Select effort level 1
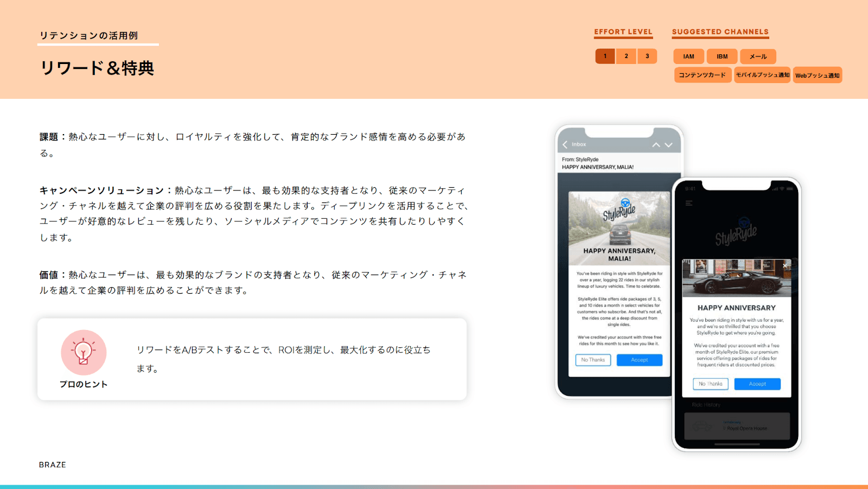 pyautogui.click(x=605, y=56)
